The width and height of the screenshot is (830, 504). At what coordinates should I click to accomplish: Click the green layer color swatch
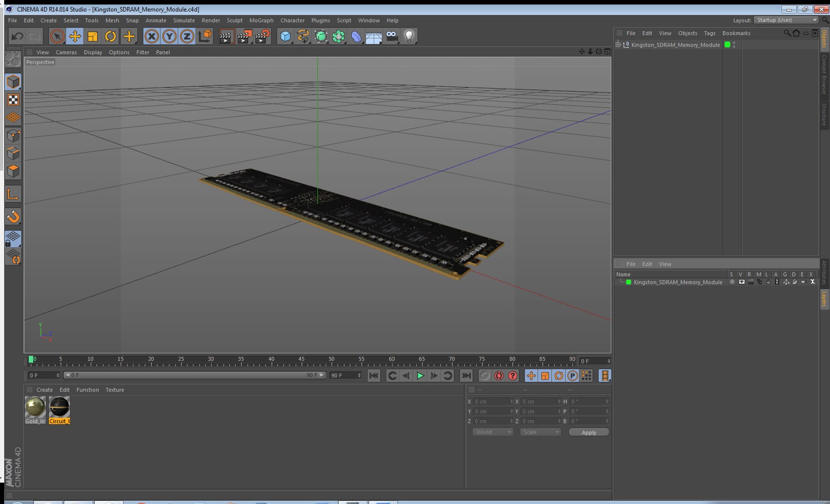pyautogui.click(x=629, y=282)
